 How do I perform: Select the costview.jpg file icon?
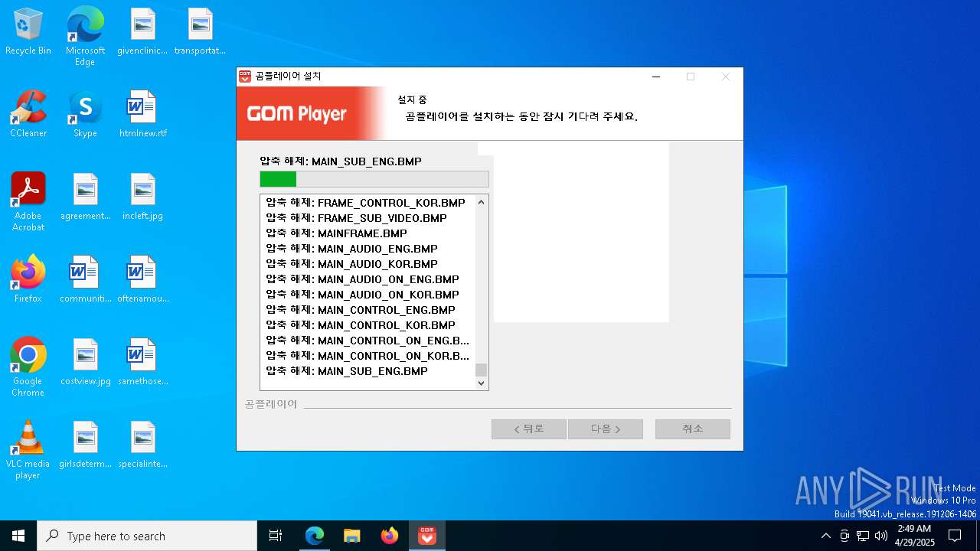tap(85, 362)
